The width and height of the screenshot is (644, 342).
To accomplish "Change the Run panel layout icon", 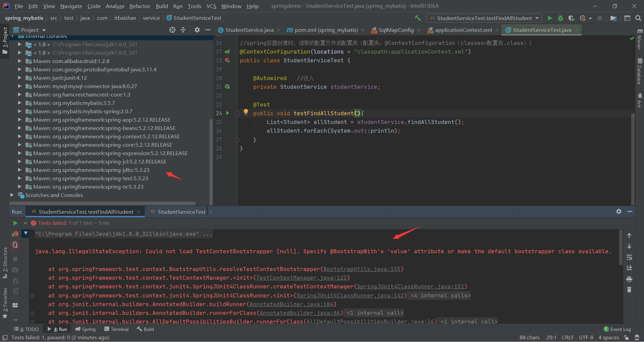I will click(x=15, y=305).
